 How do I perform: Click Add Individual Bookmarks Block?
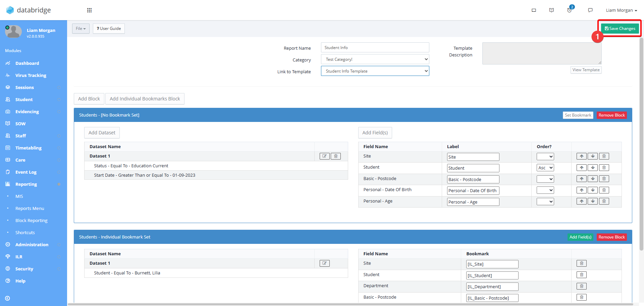[145, 99]
